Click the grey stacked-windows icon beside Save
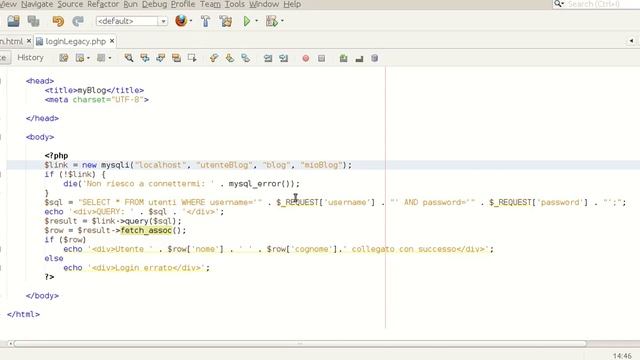Image resolution: width=640 pixels, height=360 pixels. click(x=33, y=21)
